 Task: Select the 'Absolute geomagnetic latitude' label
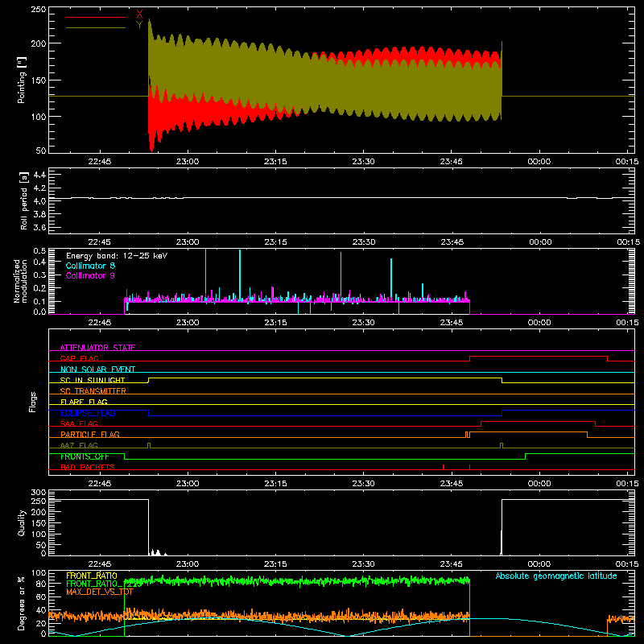point(556,576)
